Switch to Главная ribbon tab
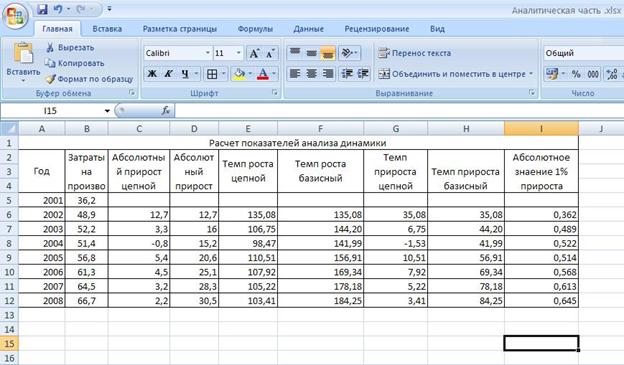This screenshot has height=365, width=624. click(57, 29)
